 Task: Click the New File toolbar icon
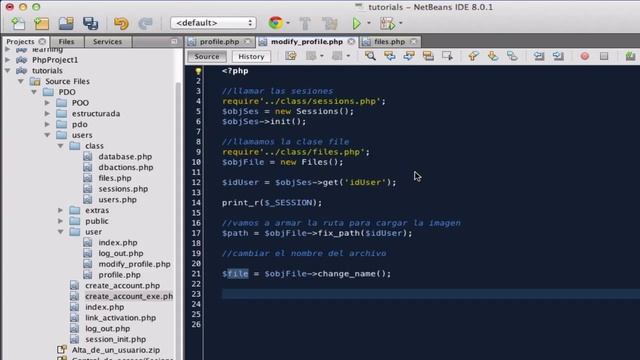click(18, 23)
